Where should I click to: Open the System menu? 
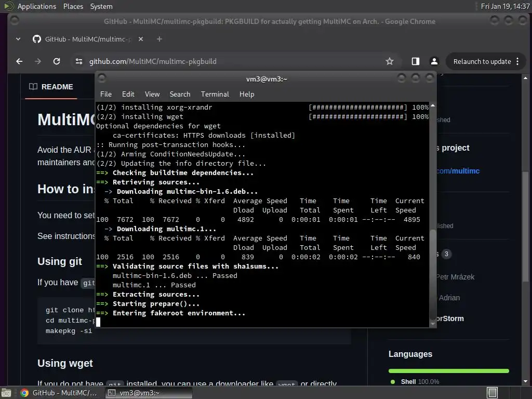[x=101, y=6]
